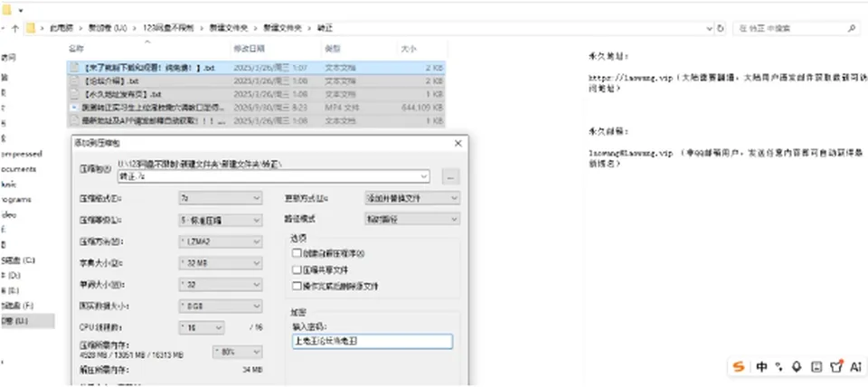Sort files by the 大小 column header
This screenshot has width=868, height=387.
(x=408, y=49)
